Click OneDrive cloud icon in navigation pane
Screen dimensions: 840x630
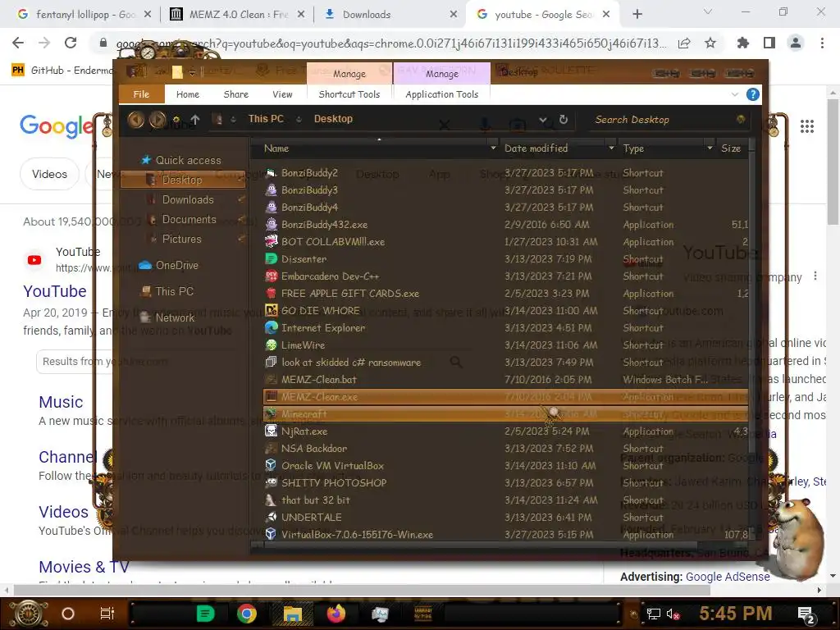point(144,265)
